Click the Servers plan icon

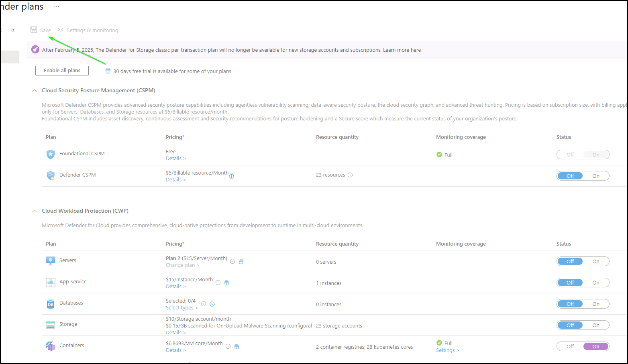pyautogui.click(x=51, y=261)
